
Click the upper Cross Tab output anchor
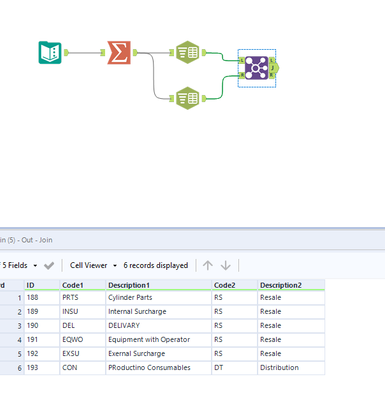coord(204,52)
